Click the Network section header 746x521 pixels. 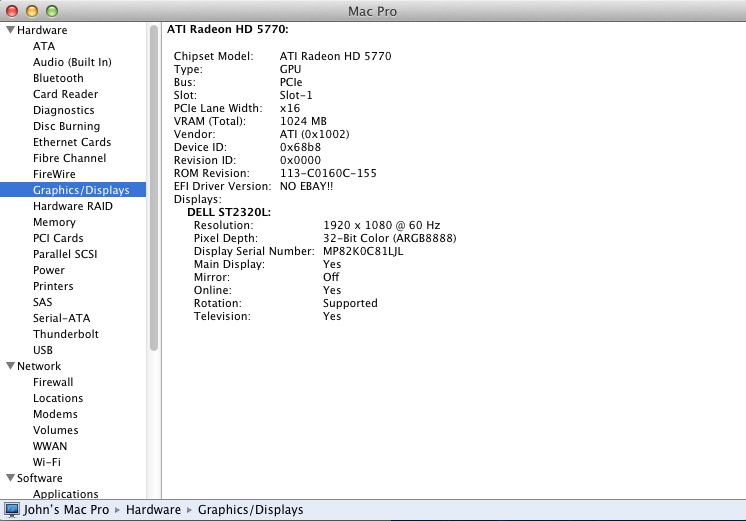point(39,366)
